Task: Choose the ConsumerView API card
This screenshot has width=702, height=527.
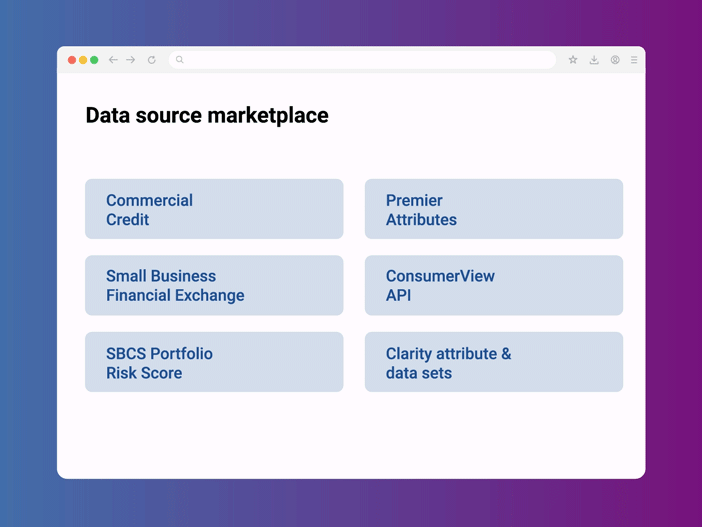Action: [x=493, y=285]
